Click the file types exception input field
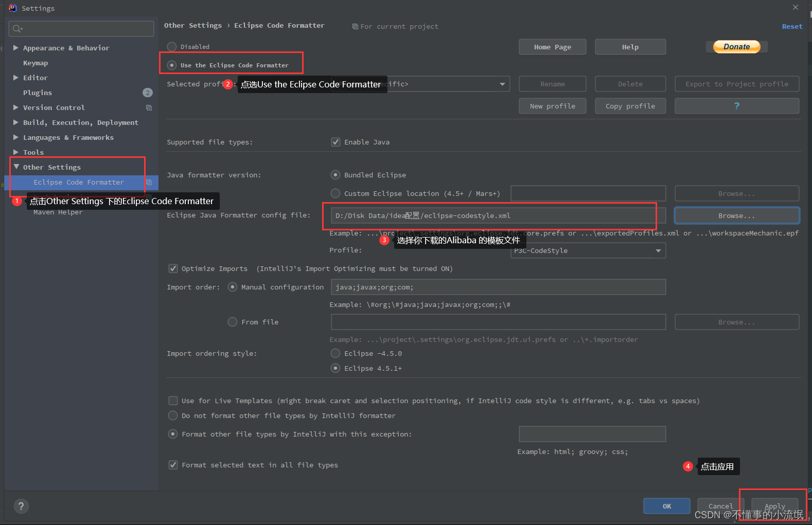The width and height of the screenshot is (812, 525). [592, 434]
